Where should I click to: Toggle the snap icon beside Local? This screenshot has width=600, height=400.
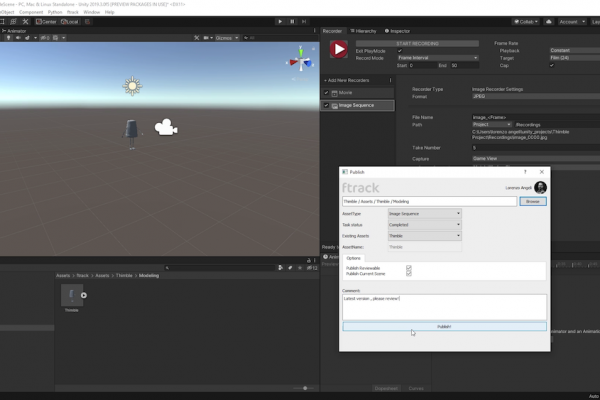pyautogui.click(x=87, y=22)
